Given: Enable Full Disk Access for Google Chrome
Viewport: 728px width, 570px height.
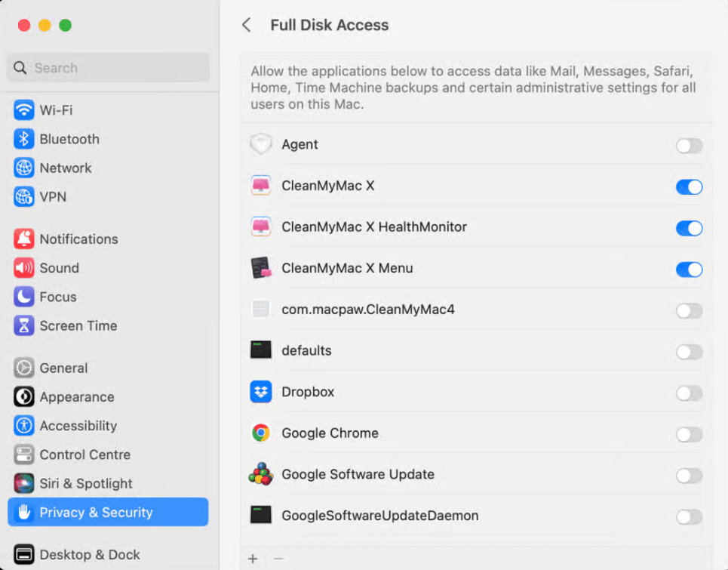Looking at the screenshot, I should pyautogui.click(x=689, y=434).
